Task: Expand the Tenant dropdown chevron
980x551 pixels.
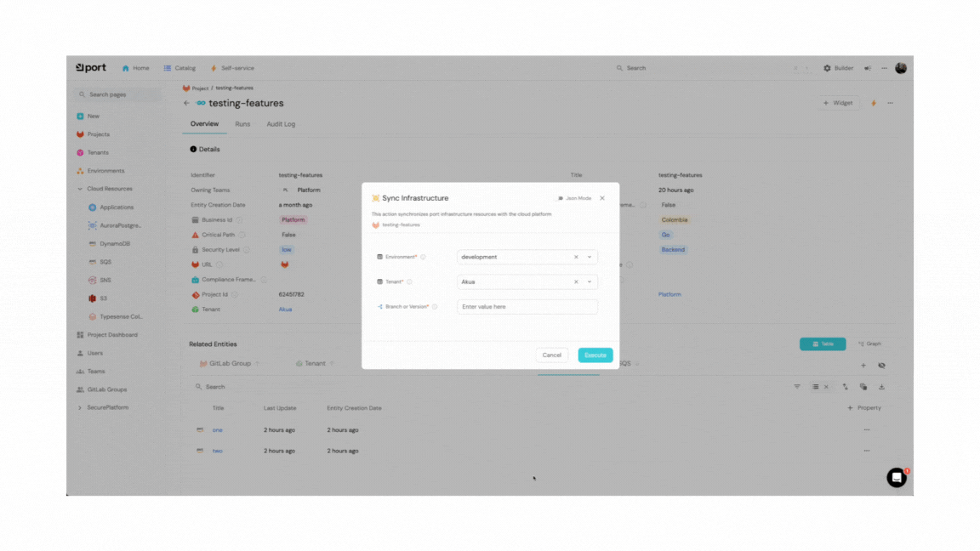Action: coord(590,281)
